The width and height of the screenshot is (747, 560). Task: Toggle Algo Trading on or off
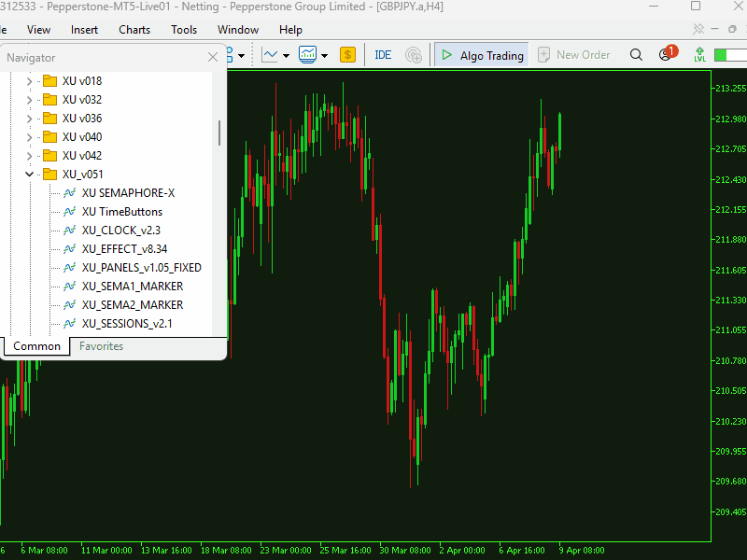pyautogui.click(x=482, y=55)
